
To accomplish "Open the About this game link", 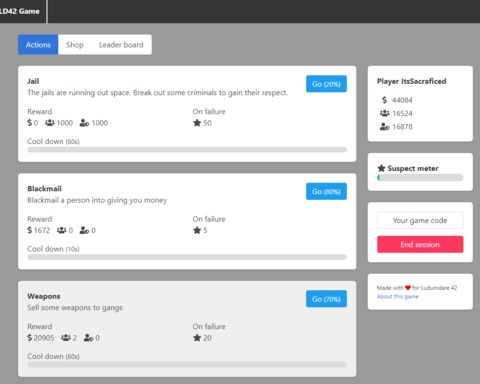I will click(398, 296).
